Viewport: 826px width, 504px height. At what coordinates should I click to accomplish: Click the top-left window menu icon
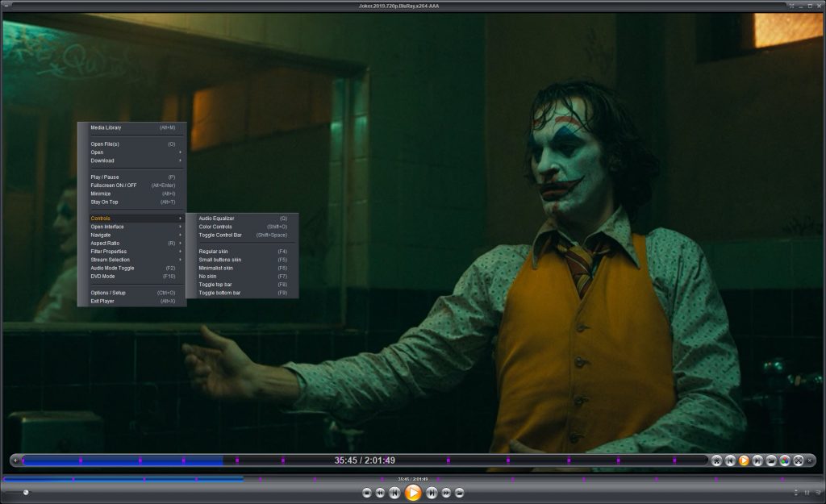(6, 6)
